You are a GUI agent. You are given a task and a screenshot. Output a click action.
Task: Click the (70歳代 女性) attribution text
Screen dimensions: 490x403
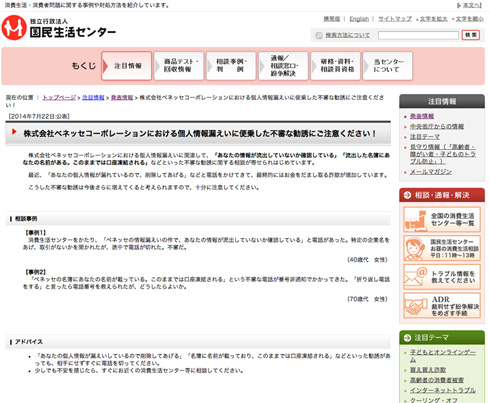(x=367, y=299)
